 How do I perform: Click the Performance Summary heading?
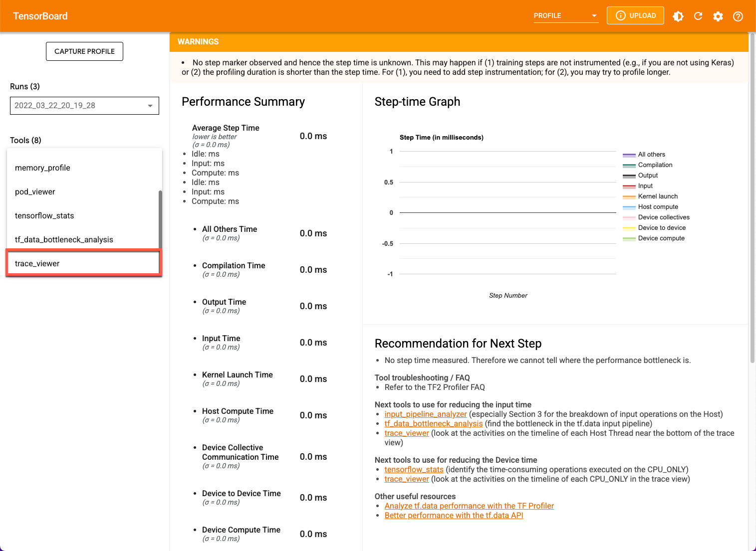coord(243,102)
